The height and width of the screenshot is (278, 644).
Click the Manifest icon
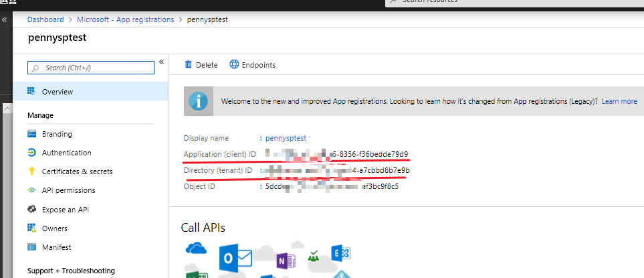click(31, 247)
